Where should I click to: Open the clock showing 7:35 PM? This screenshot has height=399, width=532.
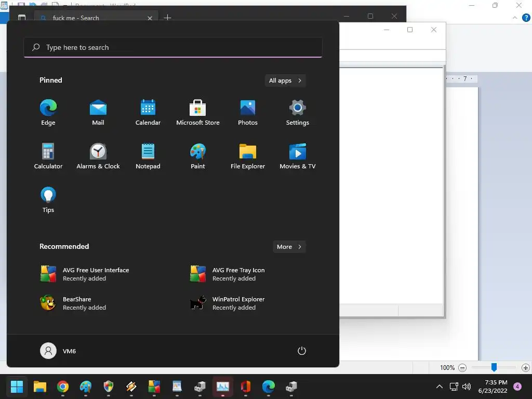[x=493, y=387]
